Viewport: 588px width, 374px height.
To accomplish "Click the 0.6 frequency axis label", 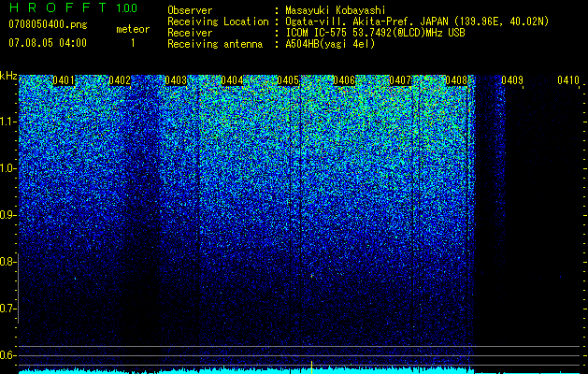I will 7,355.
